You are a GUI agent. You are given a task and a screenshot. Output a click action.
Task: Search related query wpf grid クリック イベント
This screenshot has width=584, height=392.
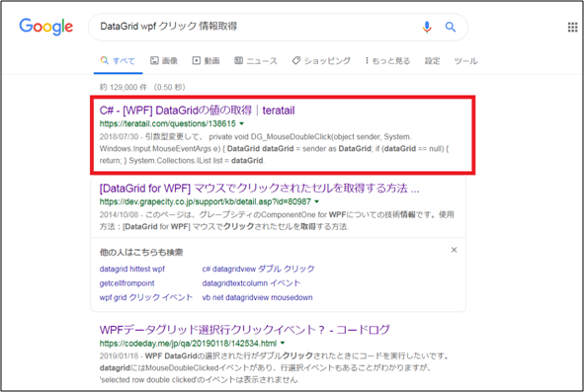[x=146, y=297]
